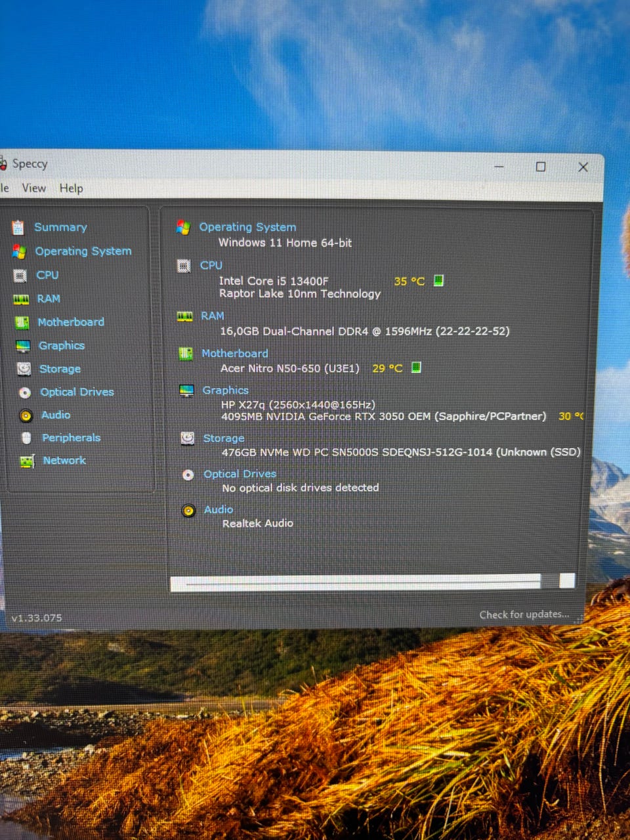Click the Operating System icon in sidebar
This screenshot has height=840, width=630.
[19, 251]
